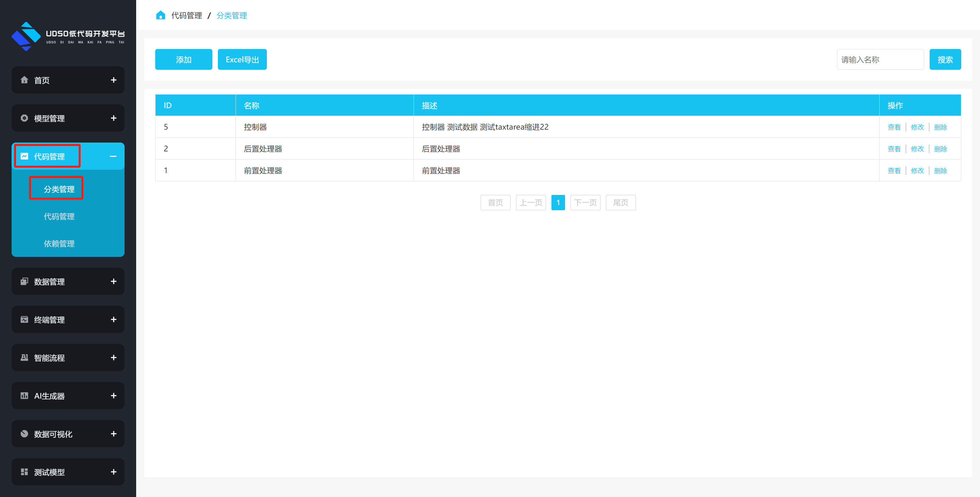Expand 数据可视化 with the plus sign

coord(113,434)
